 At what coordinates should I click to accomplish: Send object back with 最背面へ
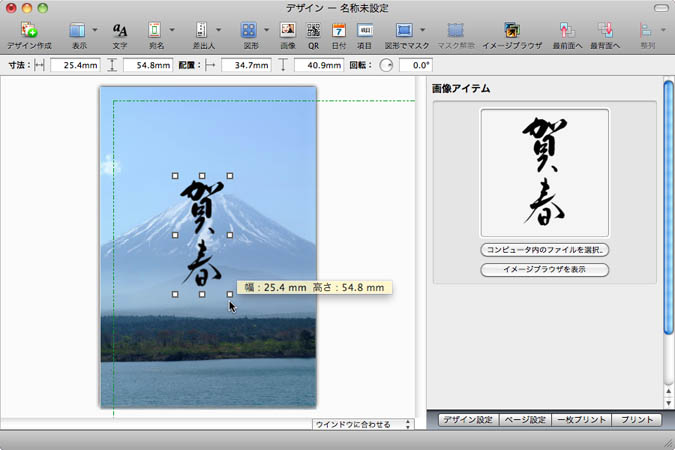pyautogui.click(x=604, y=31)
